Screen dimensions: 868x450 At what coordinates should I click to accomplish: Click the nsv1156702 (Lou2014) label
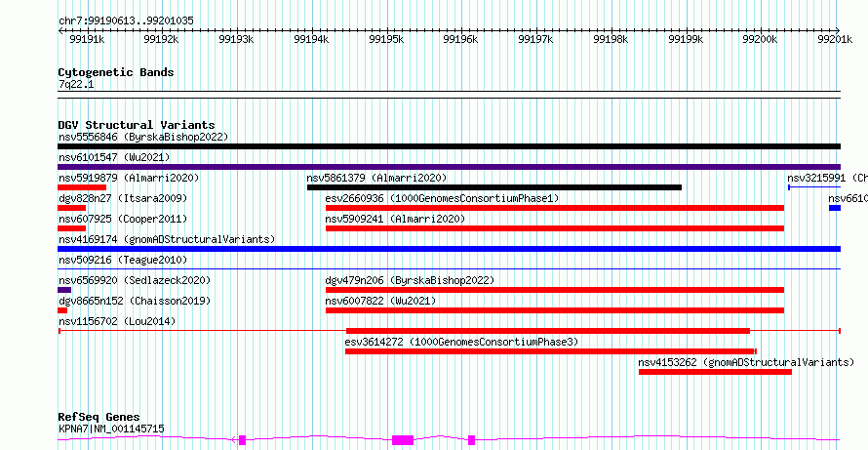click(117, 321)
